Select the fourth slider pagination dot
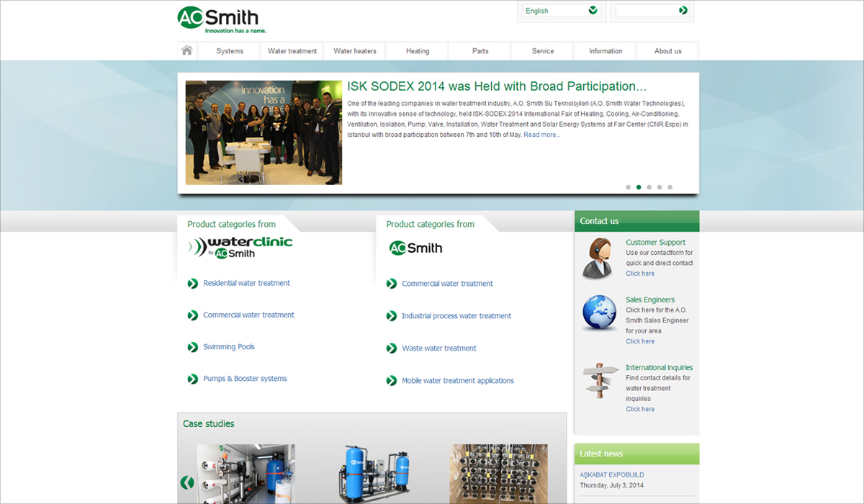864x504 pixels. tap(660, 187)
